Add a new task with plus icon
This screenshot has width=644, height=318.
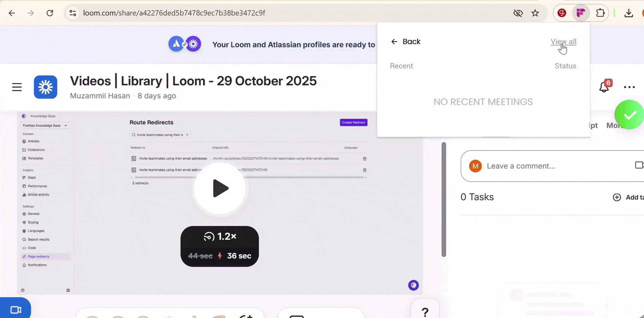[617, 197]
